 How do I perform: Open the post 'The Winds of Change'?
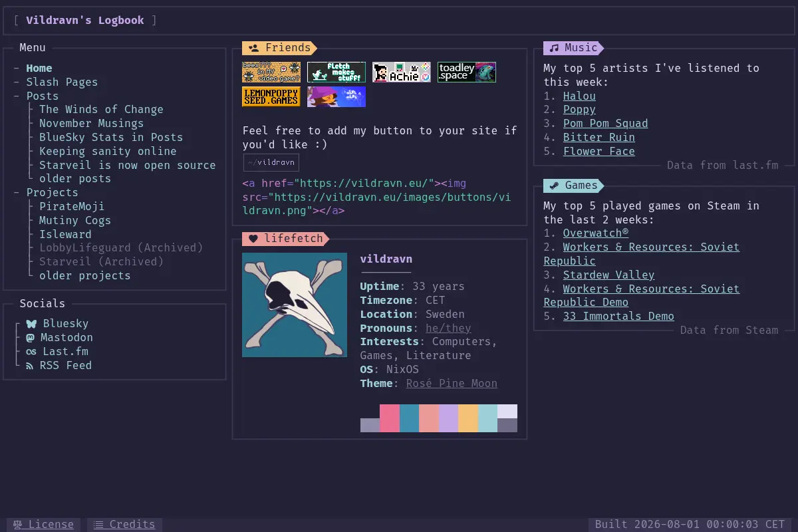(x=101, y=110)
